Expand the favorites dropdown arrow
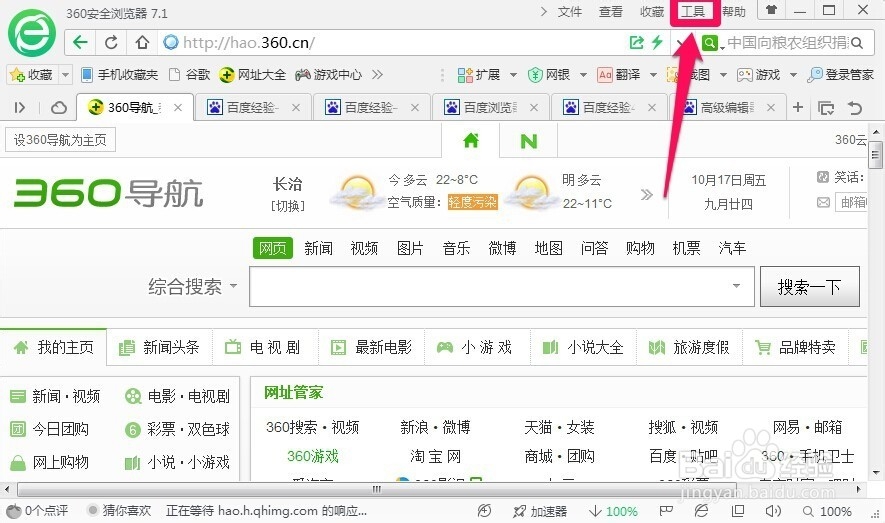This screenshot has width=885, height=523. 65,74
